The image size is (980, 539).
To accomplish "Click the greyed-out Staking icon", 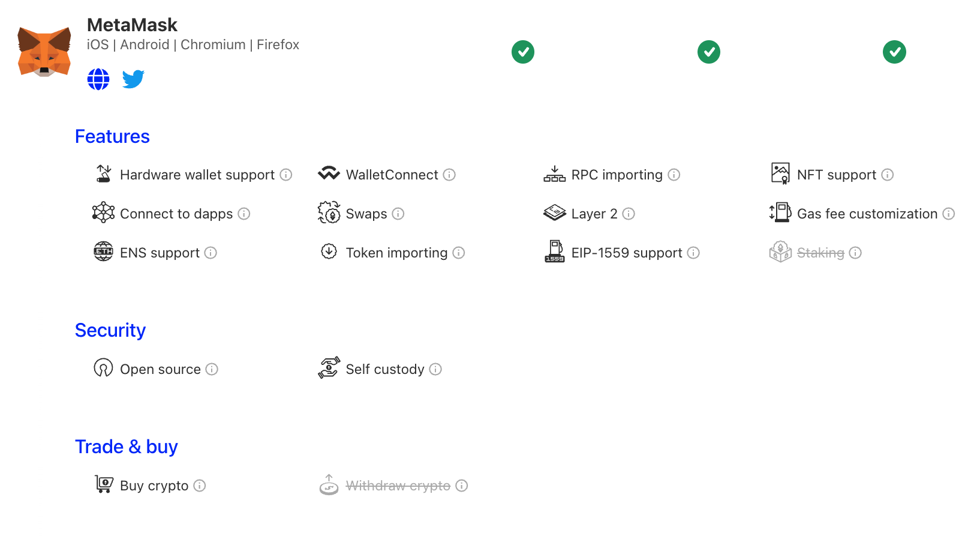I will tap(780, 251).
